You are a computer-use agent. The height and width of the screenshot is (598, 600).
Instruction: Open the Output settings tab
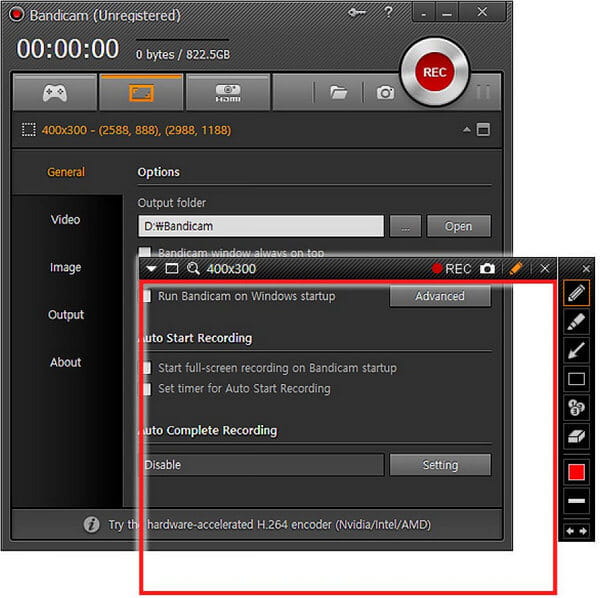(x=66, y=315)
